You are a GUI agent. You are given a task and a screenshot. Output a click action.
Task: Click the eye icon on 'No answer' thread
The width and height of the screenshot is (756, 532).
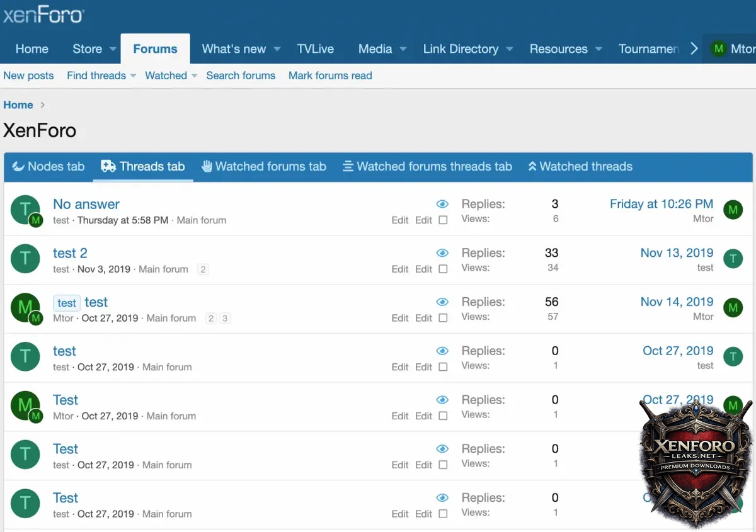[x=442, y=204]
